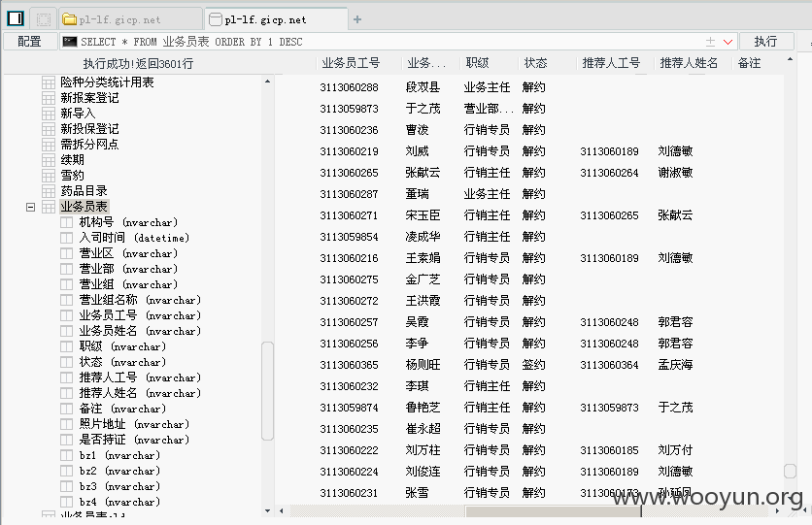The height and width of the screenshot is (525, 812).
Task: Click cell 3113060288 in results
Action: 349,87
